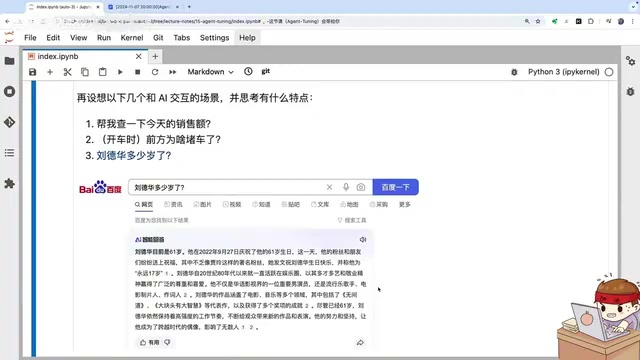This screenshot has height=360, width=640.
Task: Cut the selected cell with scissors
Action: [67, 72]
